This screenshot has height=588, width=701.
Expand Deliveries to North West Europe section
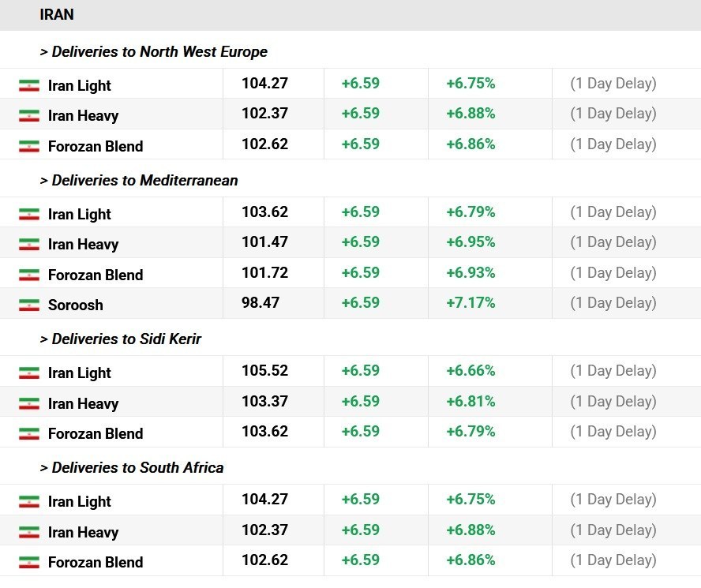[x=154, y=52]
